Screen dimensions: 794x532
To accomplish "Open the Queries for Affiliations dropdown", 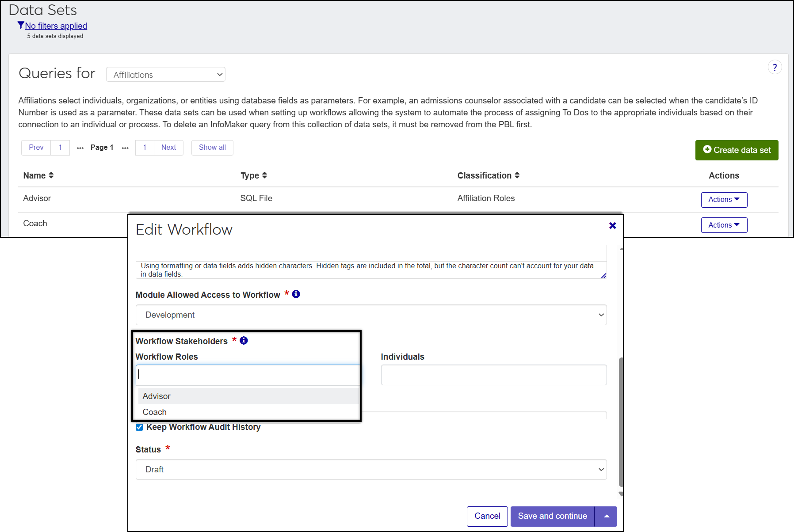I will tap(166, 75).
